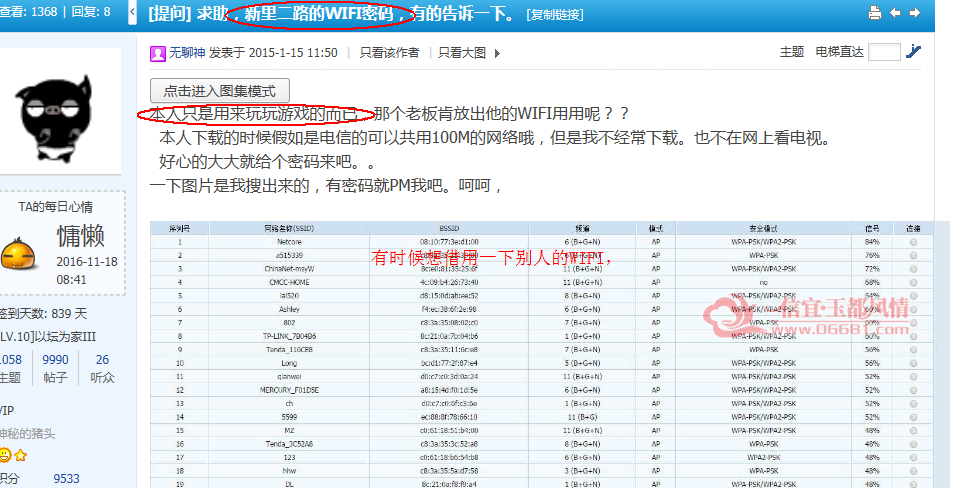
Task: Expand the arrow next to 只看大图
Action: coord(497,53)
